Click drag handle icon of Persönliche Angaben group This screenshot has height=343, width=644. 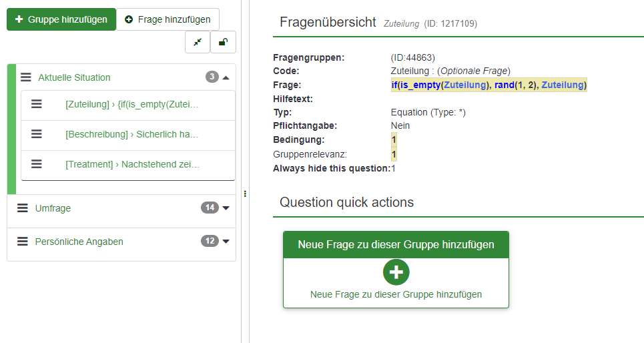[23, 242]
